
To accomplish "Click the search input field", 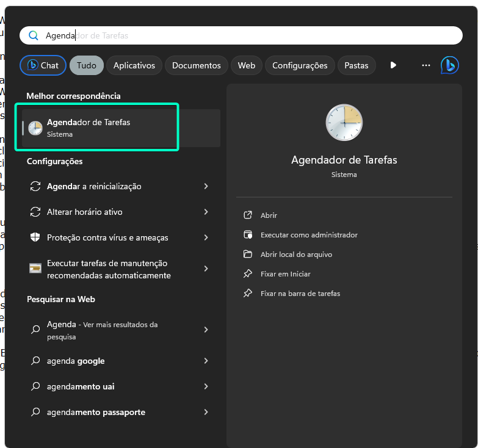I will 244,35.
